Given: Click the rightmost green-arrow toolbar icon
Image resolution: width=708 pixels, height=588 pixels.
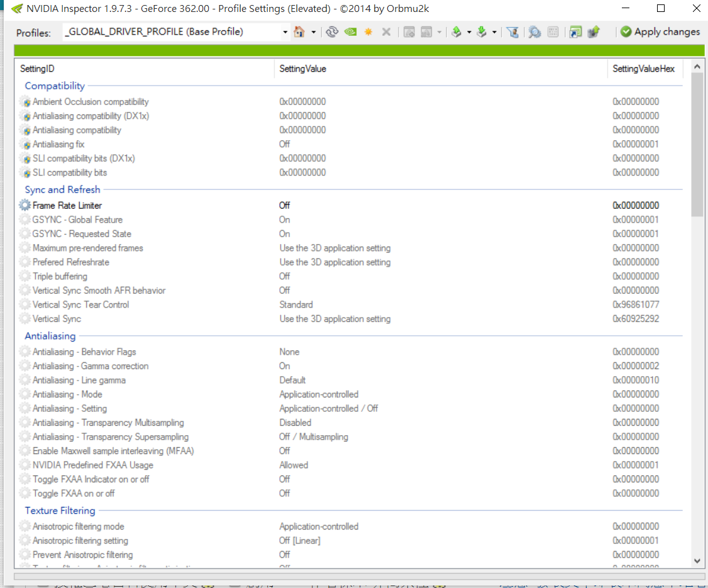Looking at the screenshot, I should [594, 31].
